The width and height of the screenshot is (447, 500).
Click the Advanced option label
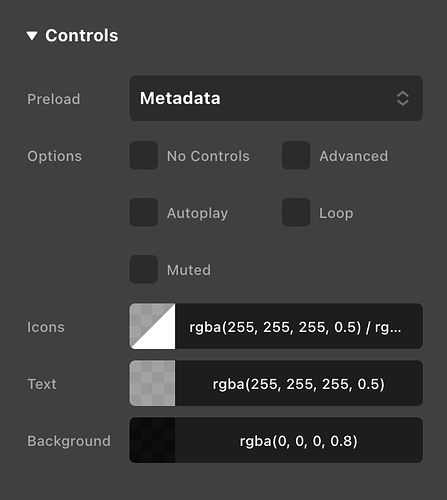354,156
